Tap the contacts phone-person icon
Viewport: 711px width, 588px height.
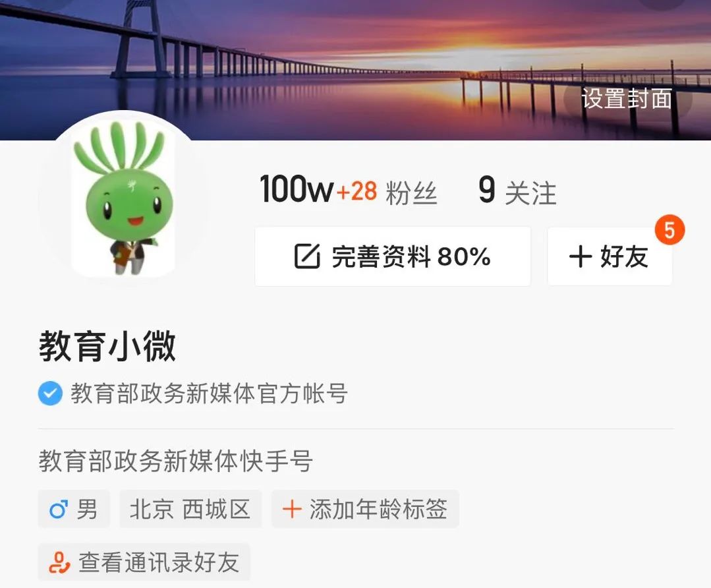(x=59, y=562)
